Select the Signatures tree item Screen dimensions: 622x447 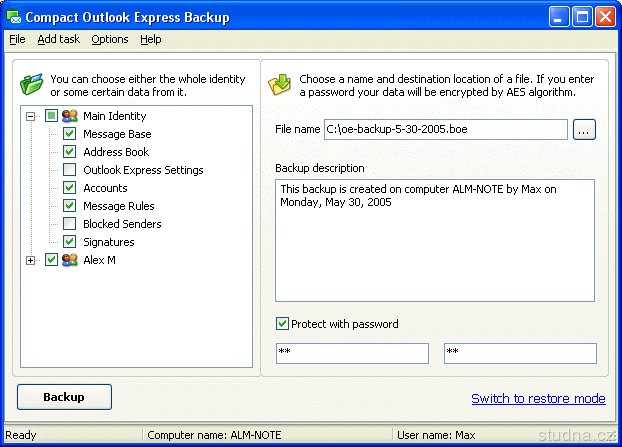[x=109, y=242]
